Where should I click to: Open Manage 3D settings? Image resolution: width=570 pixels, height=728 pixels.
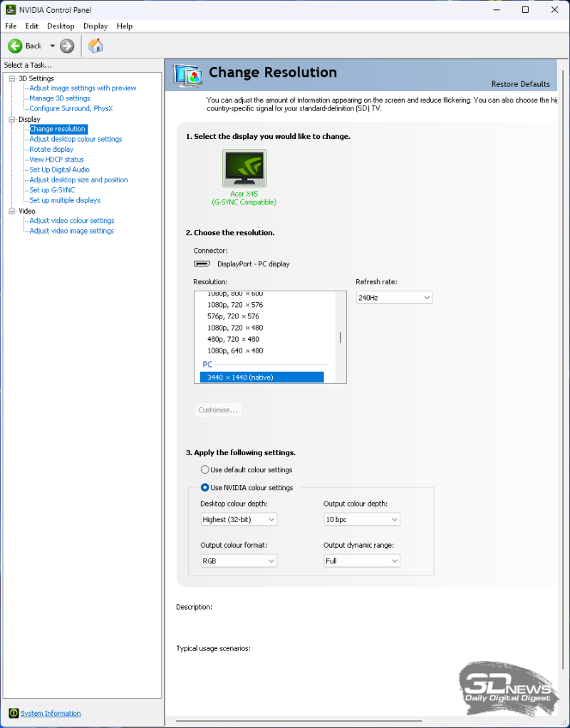click(59, 98)
